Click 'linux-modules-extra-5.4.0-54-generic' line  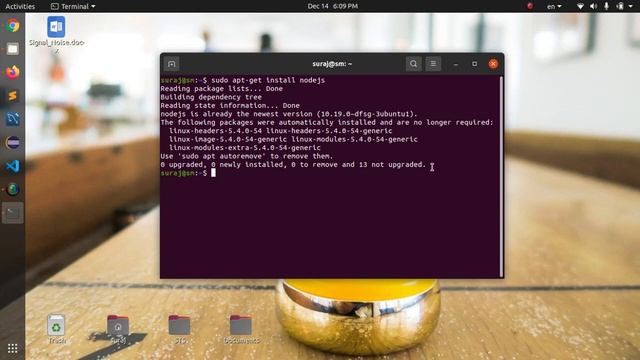245,148
